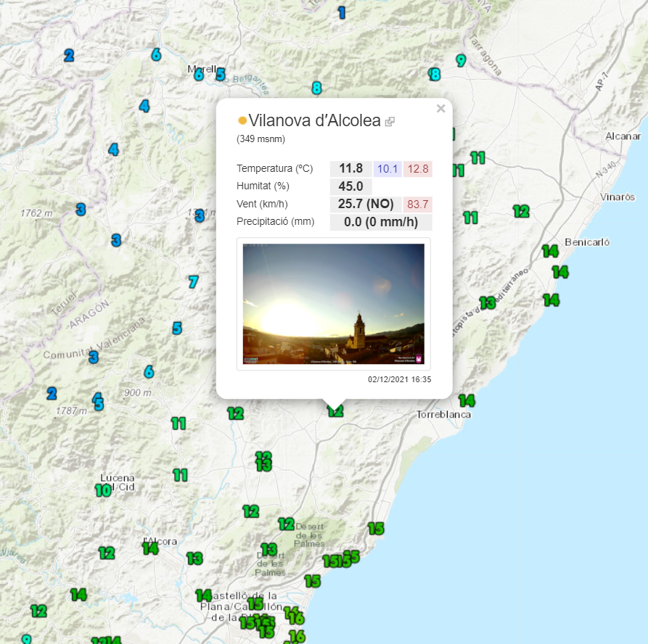
Task: Select the 14 marker at l'Alcora
Action: click(x=150, y=548)
